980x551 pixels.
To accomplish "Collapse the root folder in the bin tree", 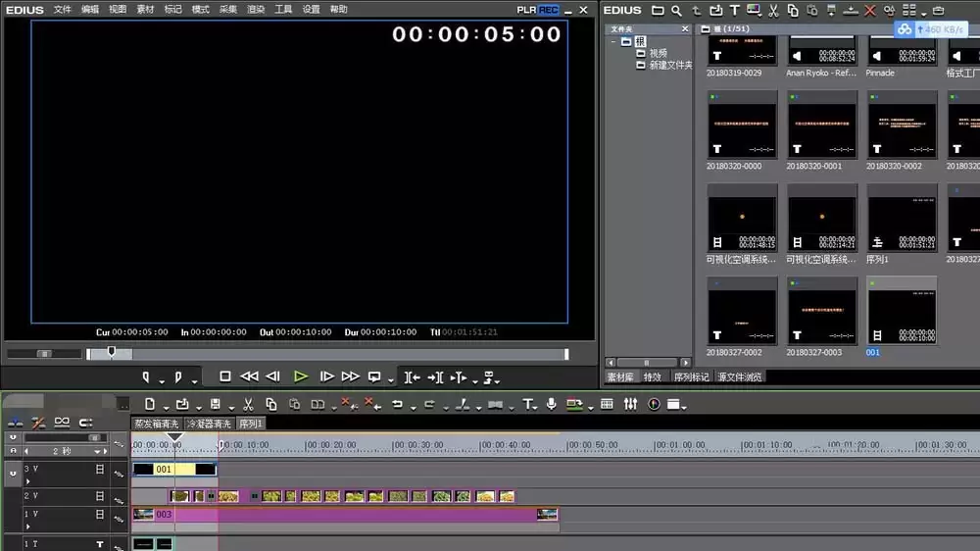I will click(613, 42).
